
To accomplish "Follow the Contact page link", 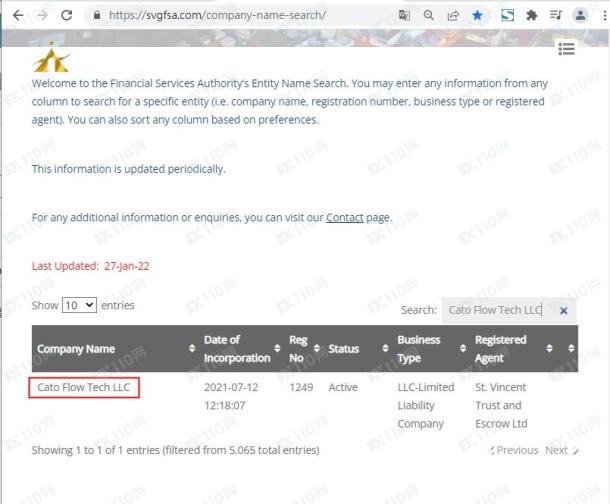I will pyautogui.click(x=345, y=217).
